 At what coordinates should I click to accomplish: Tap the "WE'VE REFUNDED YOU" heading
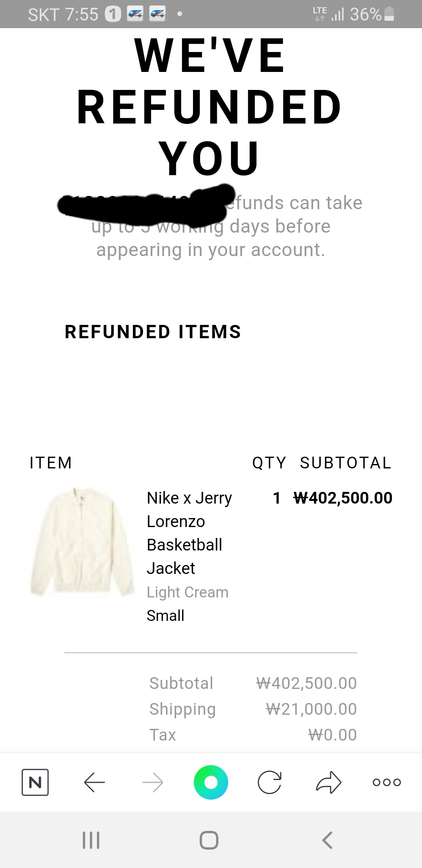(x=210, y=106)
